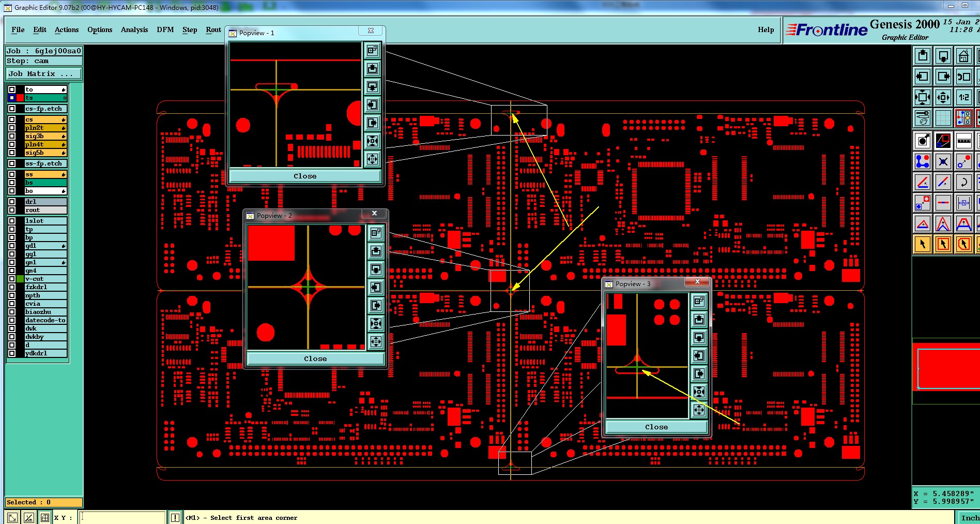This screenshot has width=980, height=524.
Task: Open the Help menu
Action: click(766, 29)
